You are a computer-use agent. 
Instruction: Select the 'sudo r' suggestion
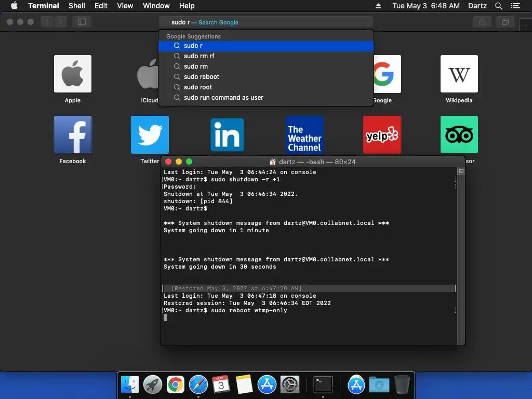point(266,46)
